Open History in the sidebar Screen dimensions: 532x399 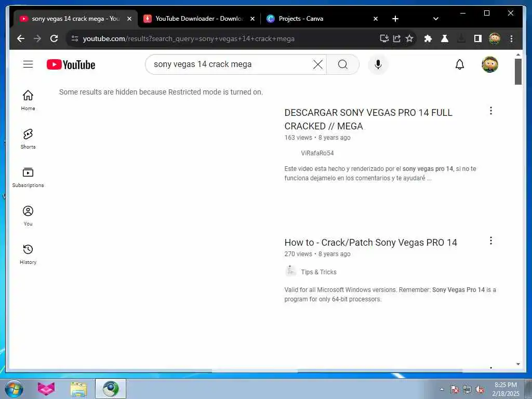click(x=28, y=254)
